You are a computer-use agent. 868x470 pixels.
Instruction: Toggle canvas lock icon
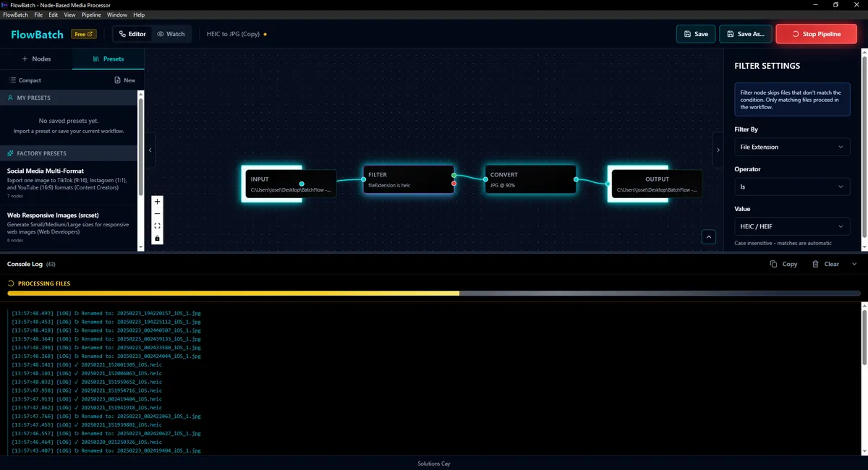click(157, 238)
